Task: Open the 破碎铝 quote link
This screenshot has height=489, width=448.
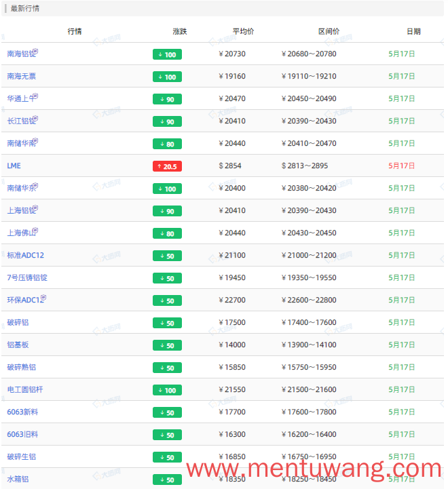Action: (18, 322)
